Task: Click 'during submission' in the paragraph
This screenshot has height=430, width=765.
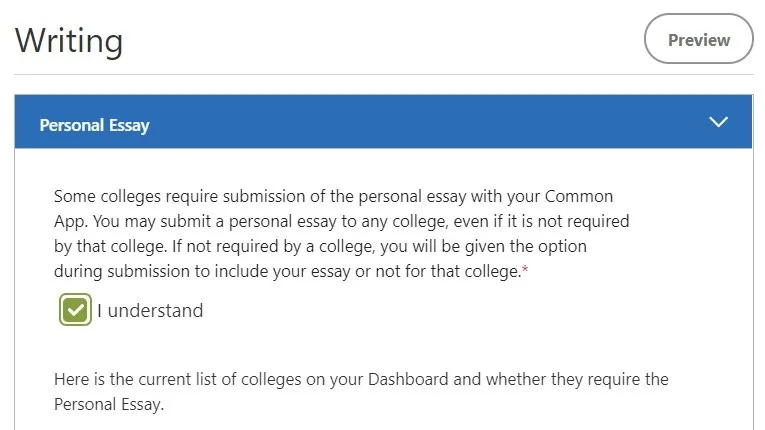Action: point(118,271)
